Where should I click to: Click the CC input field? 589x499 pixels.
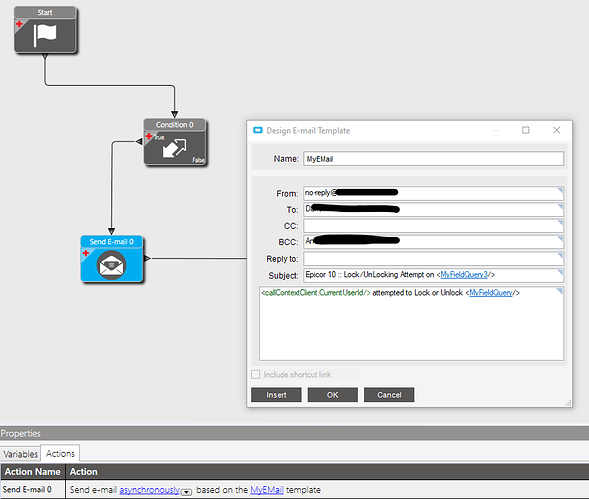433,226
